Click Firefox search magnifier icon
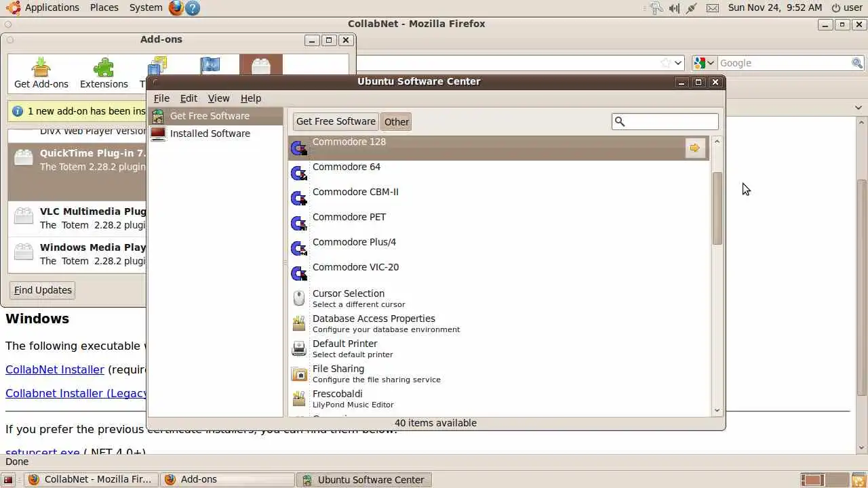 click(857, 63)
